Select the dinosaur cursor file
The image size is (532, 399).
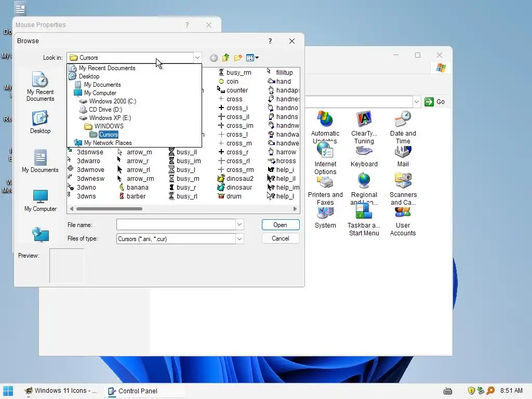point(235,187)
